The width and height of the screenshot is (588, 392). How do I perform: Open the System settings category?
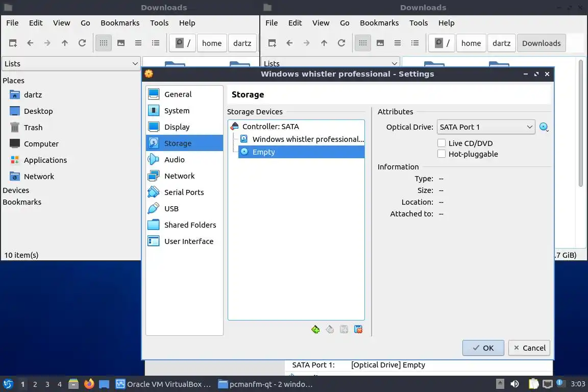tap(184, 111)
